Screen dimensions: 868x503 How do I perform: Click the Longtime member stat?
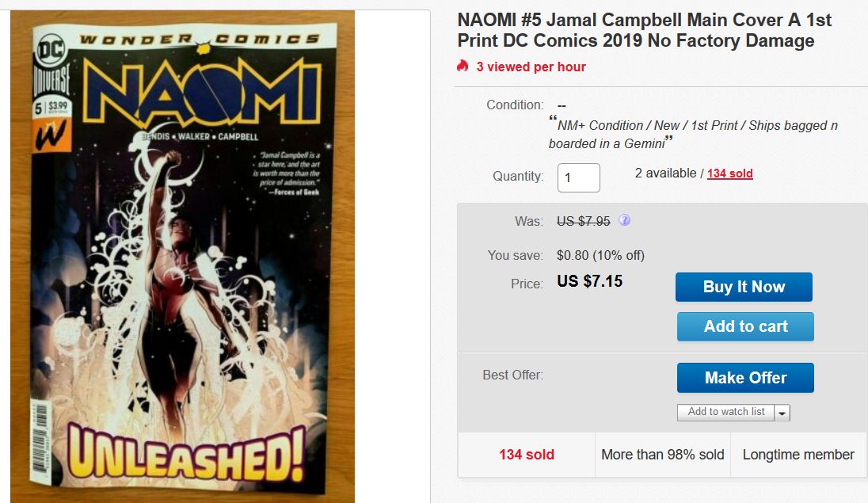coord(798,455)
